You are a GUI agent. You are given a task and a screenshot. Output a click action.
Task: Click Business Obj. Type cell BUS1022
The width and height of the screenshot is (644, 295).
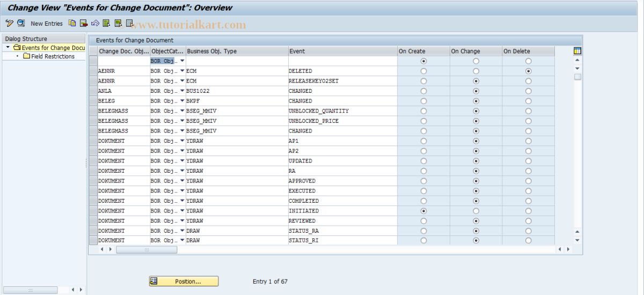(237, 91)
